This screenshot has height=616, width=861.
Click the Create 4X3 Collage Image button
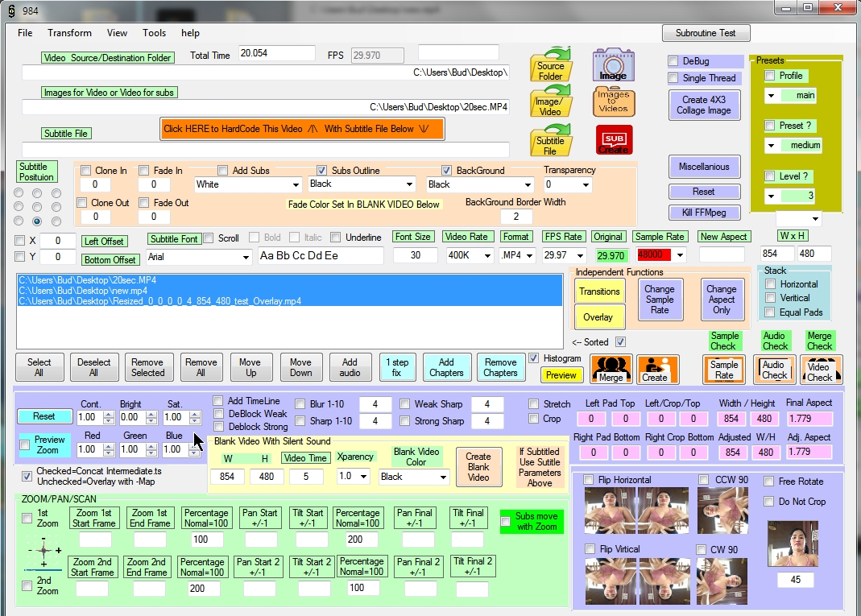704,105
